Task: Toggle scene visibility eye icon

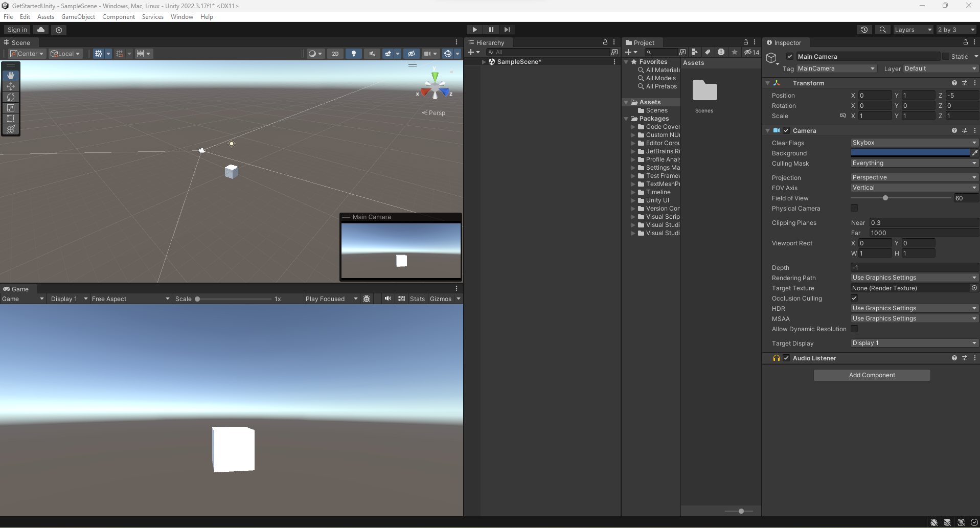Action: [412, 54]
